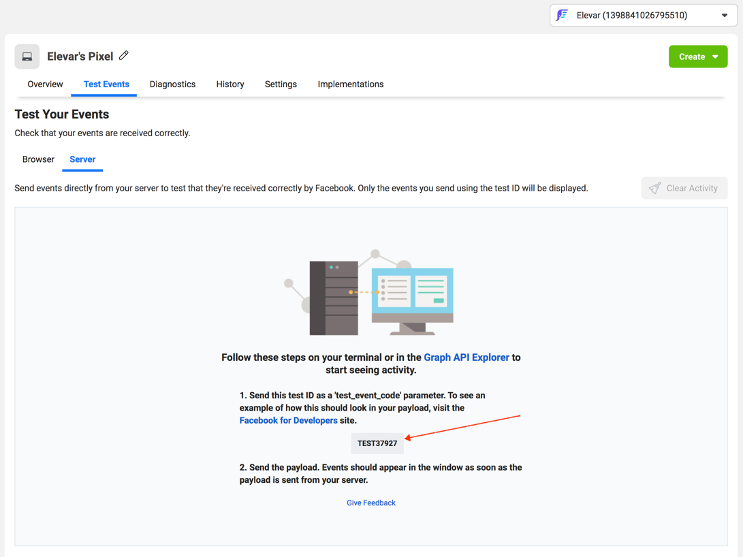This screenshot has height=558, width=743.
Task: View the Implementations tab
Action: tap(350, 84)
